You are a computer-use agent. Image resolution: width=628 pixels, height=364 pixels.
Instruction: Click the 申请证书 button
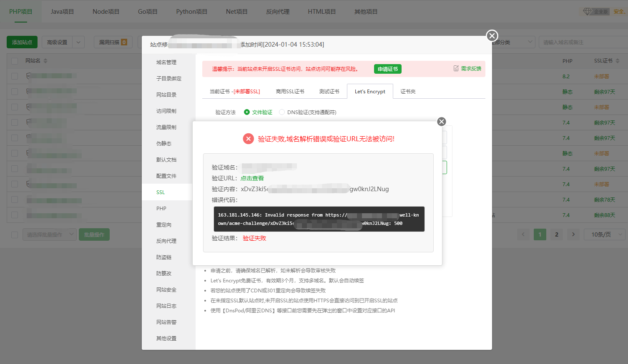click(388, 69)
